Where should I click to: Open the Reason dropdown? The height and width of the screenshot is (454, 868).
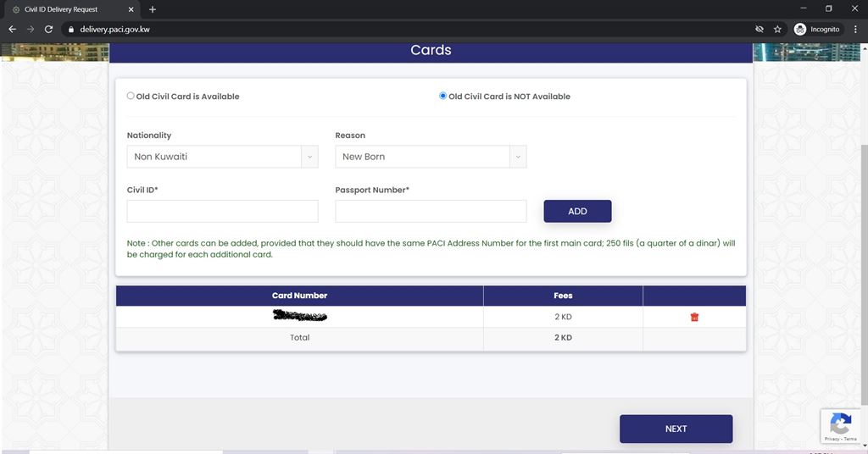(431, 157)
